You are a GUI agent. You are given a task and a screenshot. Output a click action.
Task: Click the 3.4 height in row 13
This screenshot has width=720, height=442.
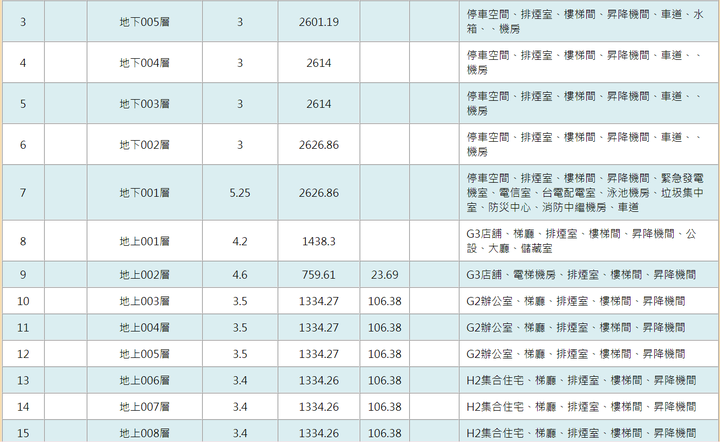[x=240, y=380]
